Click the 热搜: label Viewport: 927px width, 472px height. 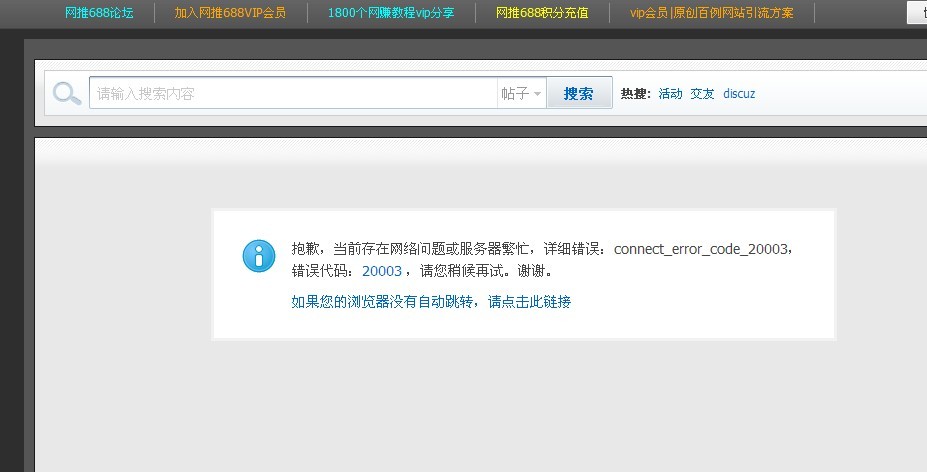tap(636, 93)
